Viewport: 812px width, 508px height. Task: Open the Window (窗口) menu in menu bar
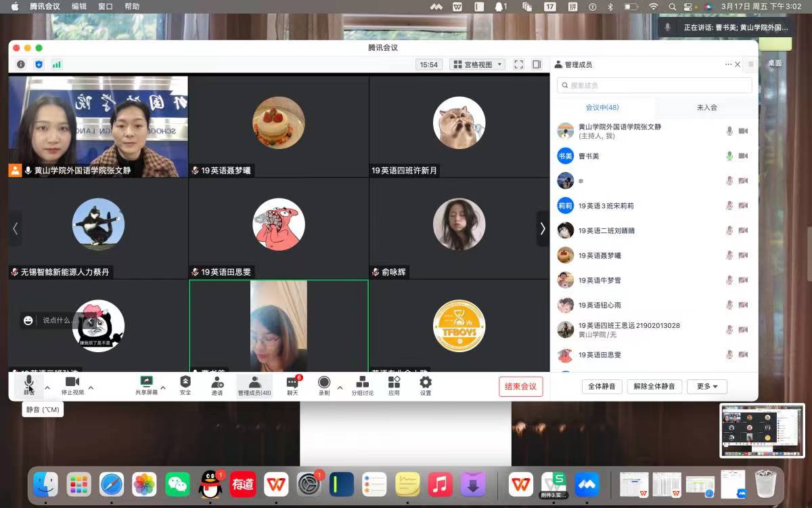(x=106, y=6)
